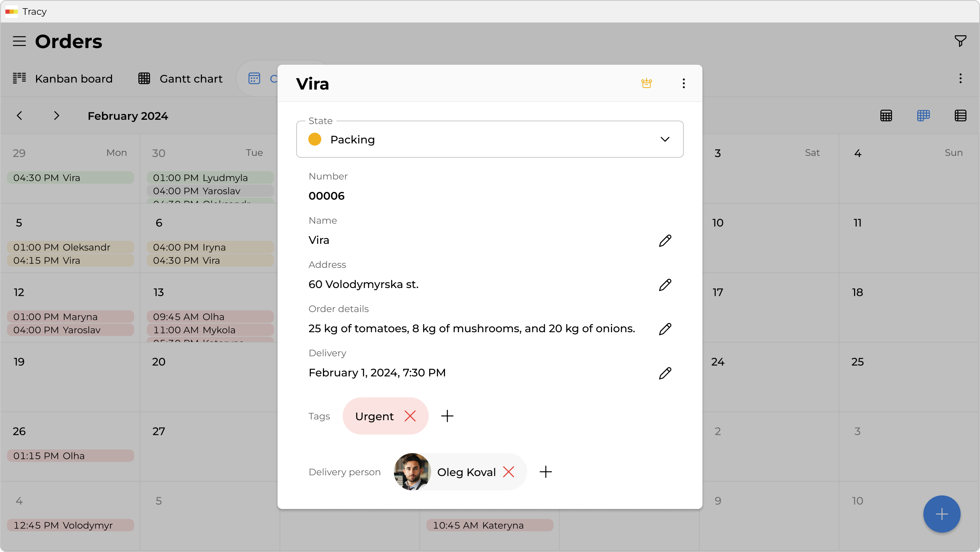The width and height of the screenshot is (980, 552).
Task: Go to next month arrow
Action: 57,116
